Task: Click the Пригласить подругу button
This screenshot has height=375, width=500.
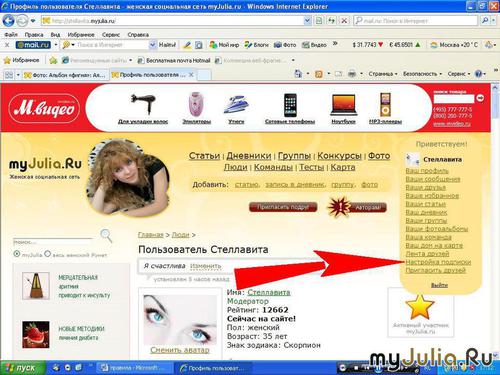Action: point(283,207)
